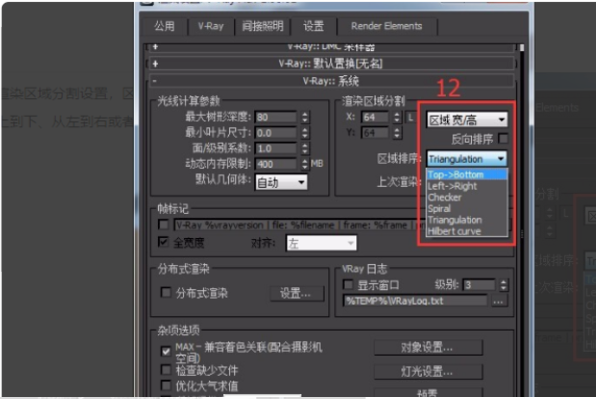Click the 动态内存限制 spinner arrows

[305, 164]
